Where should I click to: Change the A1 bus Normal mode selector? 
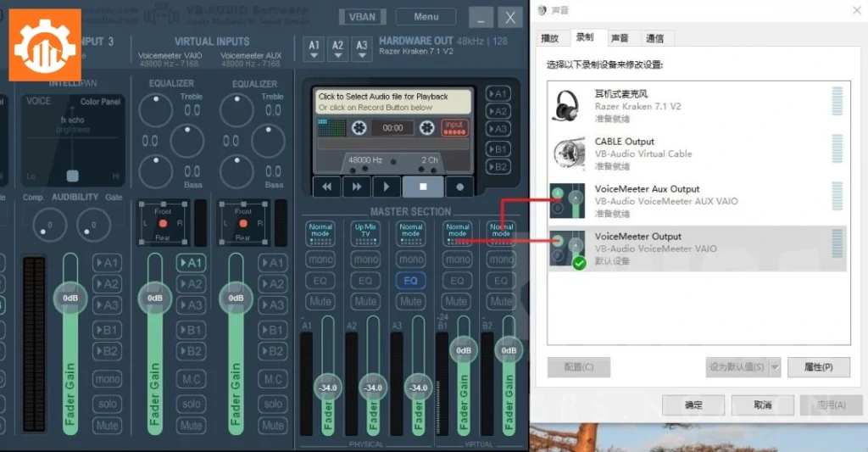tap(320, 234)
